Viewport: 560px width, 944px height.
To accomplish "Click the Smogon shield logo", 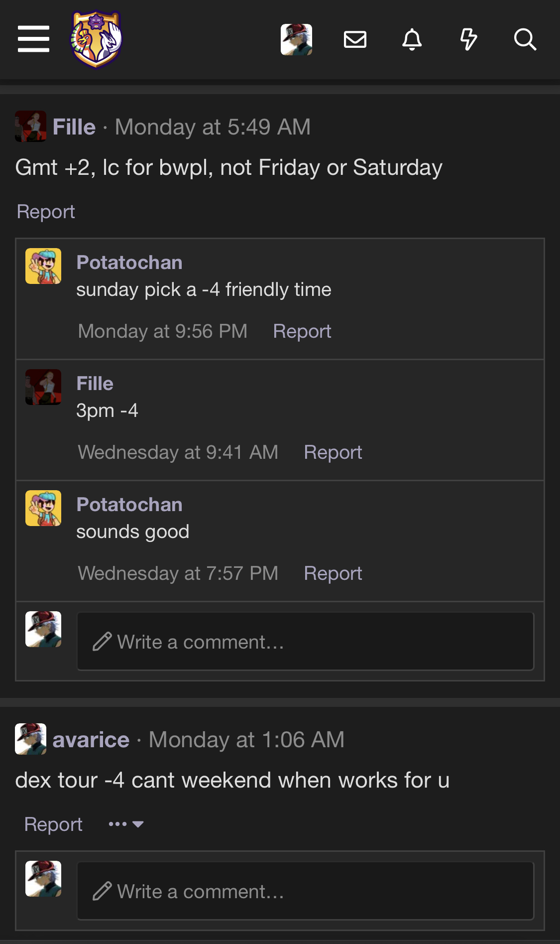I will click(96, 39).
